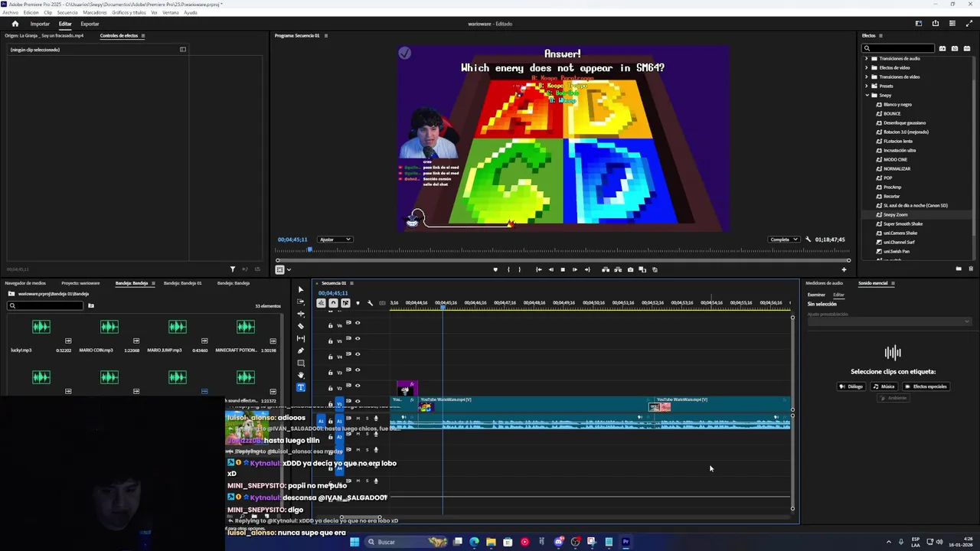Click Home icon in the top bar
The height and width of the screenshot is (551, 980).
pos(15,24)
